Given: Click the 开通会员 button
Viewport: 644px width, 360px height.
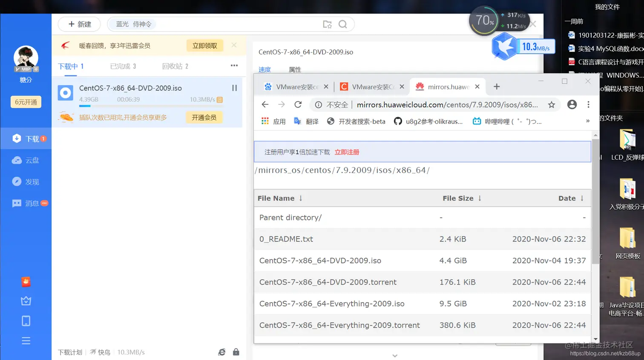Looking at the screenshot, I should pyautogui.click(x=204, y=118).
